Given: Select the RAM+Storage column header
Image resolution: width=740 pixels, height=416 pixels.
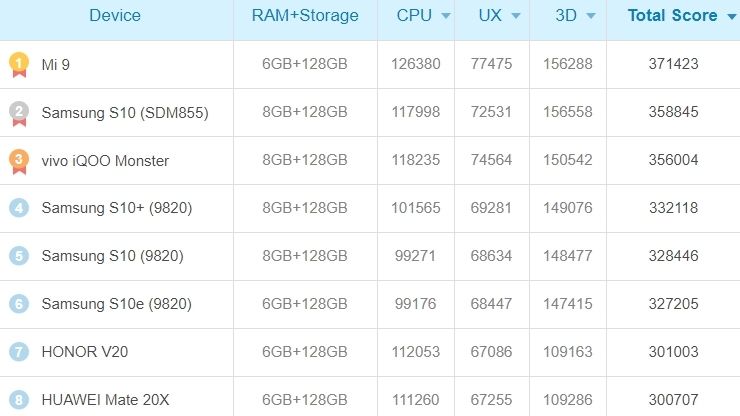Looking at the screenshot, I should pos(305,16).
